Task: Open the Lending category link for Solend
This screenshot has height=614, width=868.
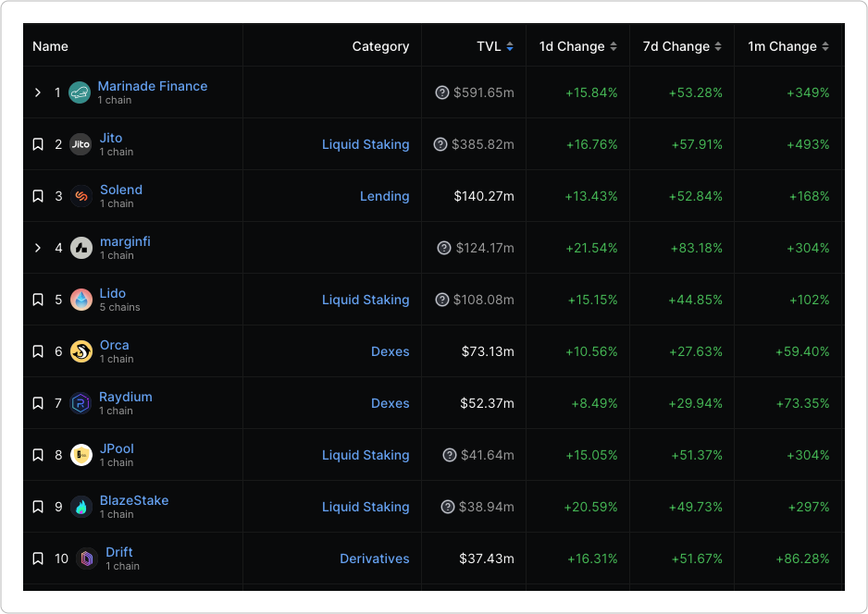Action: coord(385,196)
